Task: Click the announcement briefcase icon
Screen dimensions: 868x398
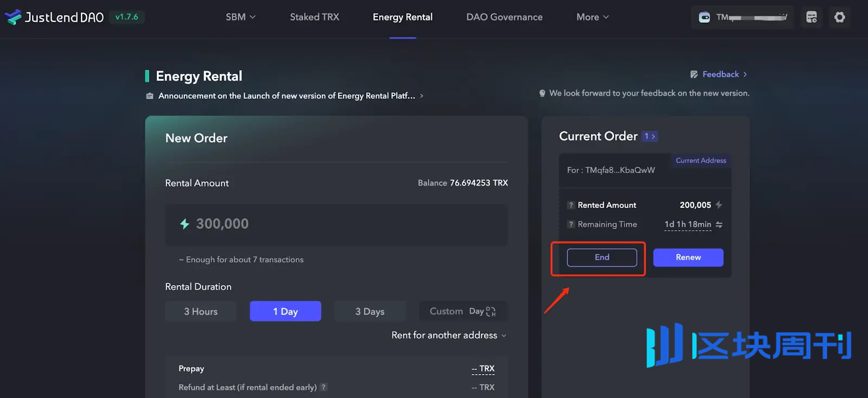Action: click(150, 96)
